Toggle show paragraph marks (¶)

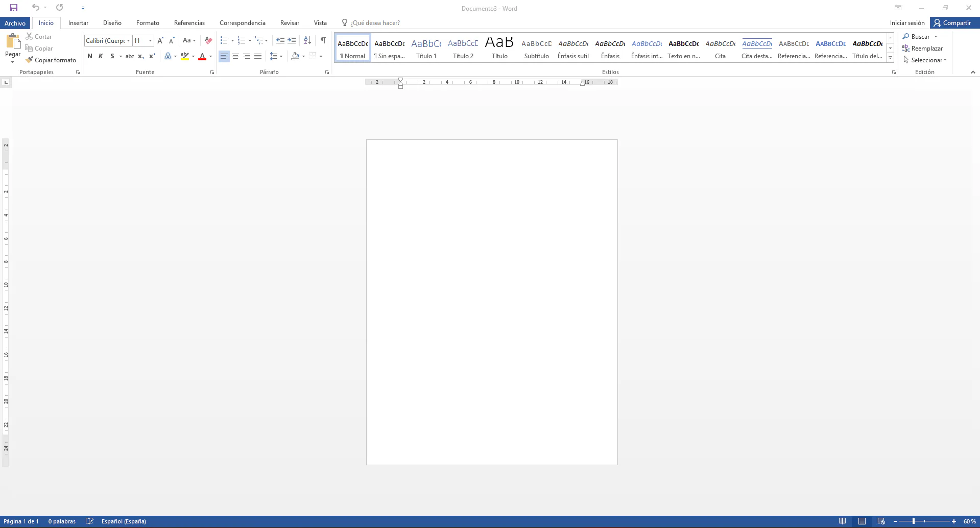[323, 40]
